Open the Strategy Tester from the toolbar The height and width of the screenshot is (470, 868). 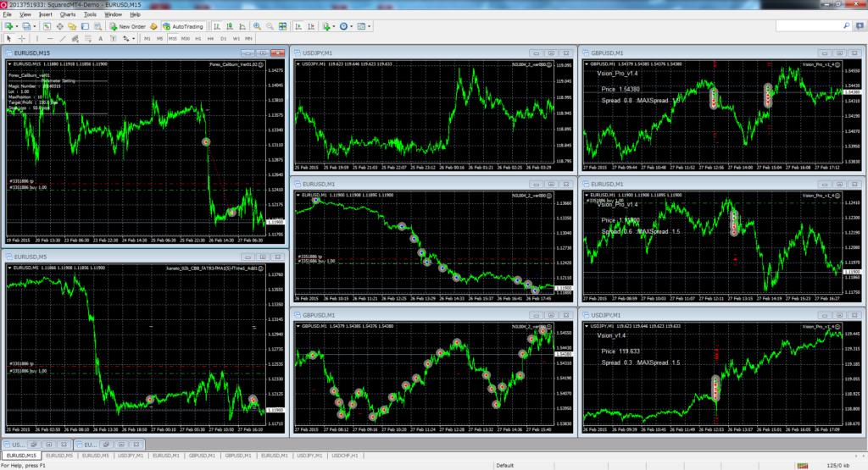pos(96,26)
